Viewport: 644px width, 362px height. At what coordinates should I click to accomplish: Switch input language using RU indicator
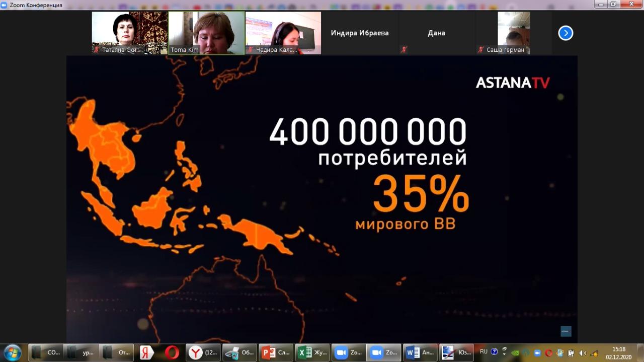click(x=484, y=352)
